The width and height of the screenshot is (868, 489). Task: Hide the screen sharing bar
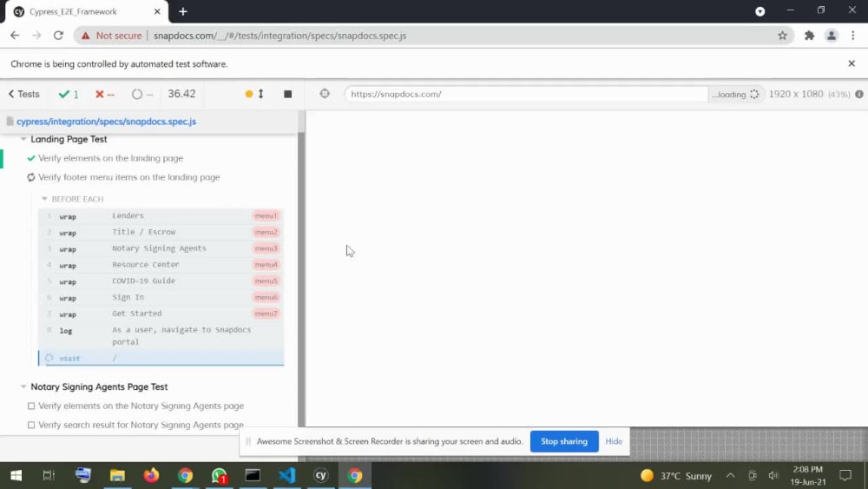tap(614, 441)
